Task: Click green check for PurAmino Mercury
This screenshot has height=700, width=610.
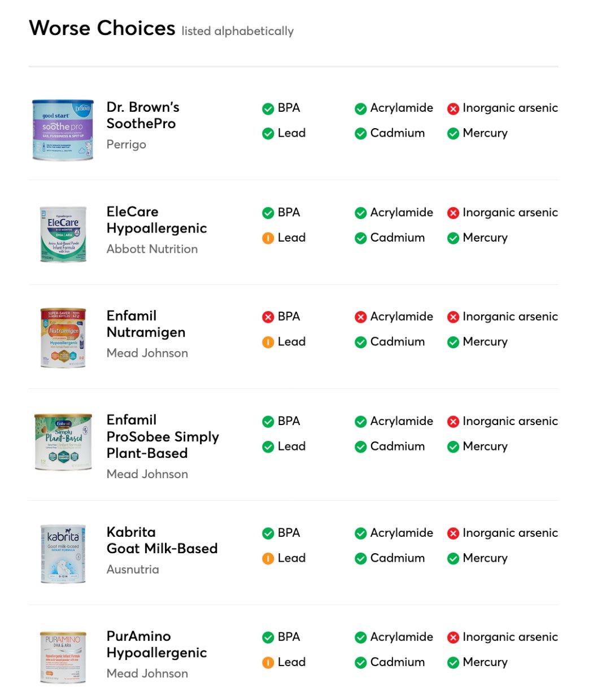Action: [x=453, y=663]
